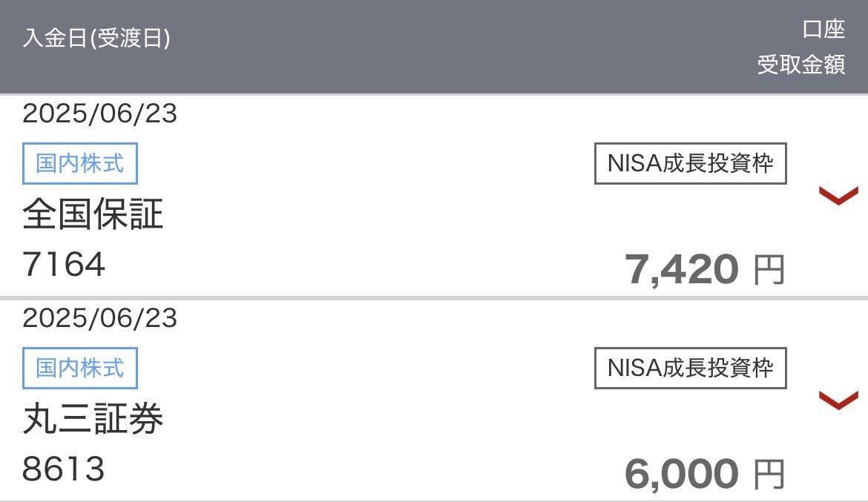Expand the 全国保証 dividend row chevron
Screen dimensions: 868x502
click(x=838, y=195)
